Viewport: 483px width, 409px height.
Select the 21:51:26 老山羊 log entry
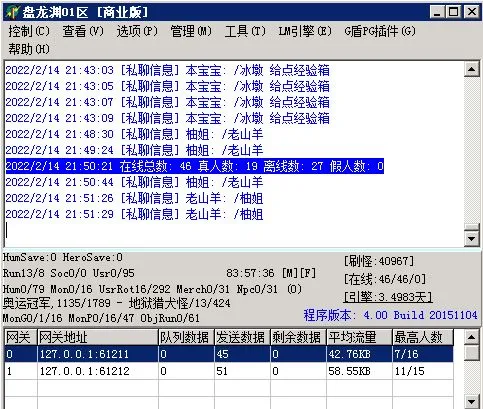(134, 198)
